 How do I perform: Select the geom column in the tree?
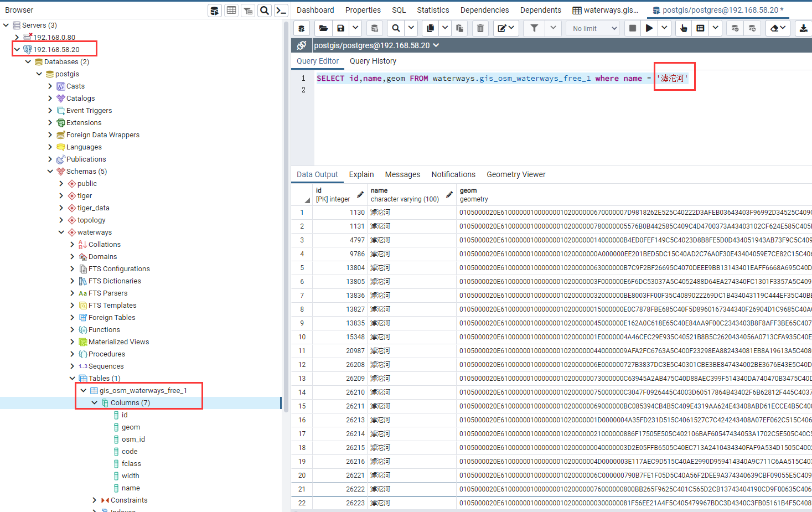tap(131, 427)
